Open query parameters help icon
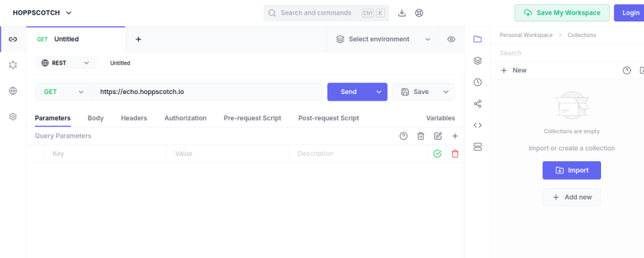Viewport: 644px width, 258px height. (403, 136)
